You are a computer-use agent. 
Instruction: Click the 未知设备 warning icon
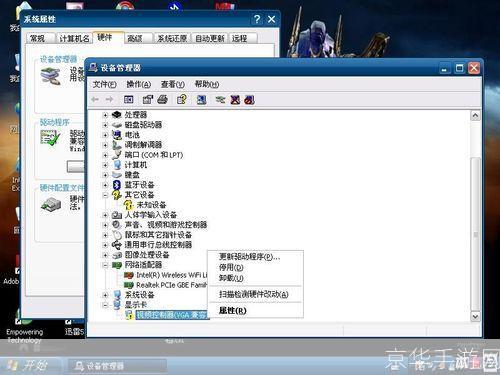click(x=128, y=205)
